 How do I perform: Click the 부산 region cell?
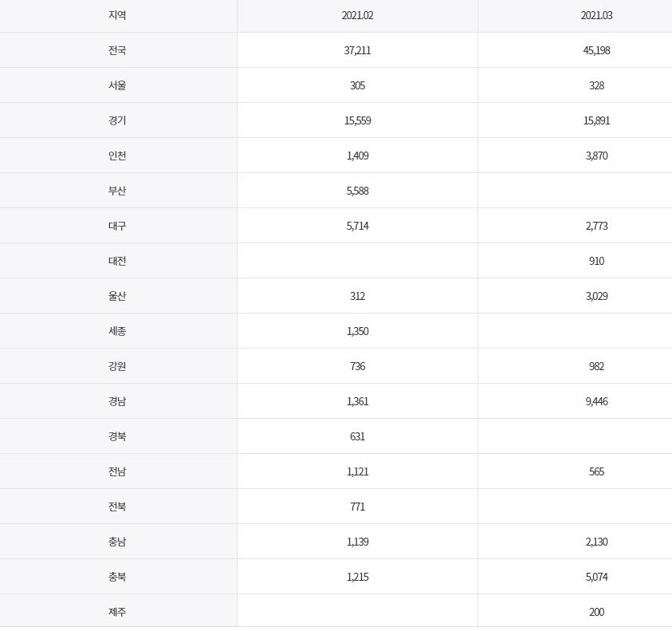click(x=117, y=191)
